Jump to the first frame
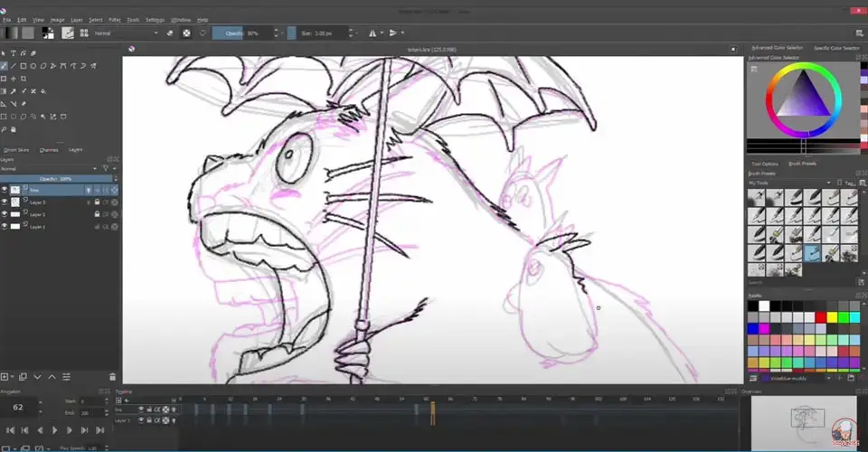Viewport: 868px width, 452px height. click(x=10, y=430)
